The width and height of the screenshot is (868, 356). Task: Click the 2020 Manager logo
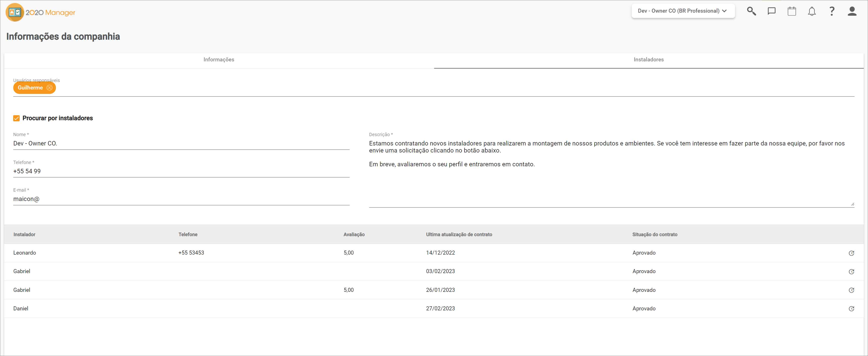point(40,12)
